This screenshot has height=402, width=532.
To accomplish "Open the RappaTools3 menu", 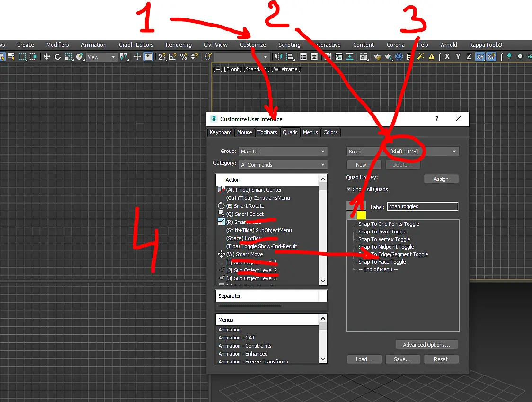I will [x=486, y=45].
